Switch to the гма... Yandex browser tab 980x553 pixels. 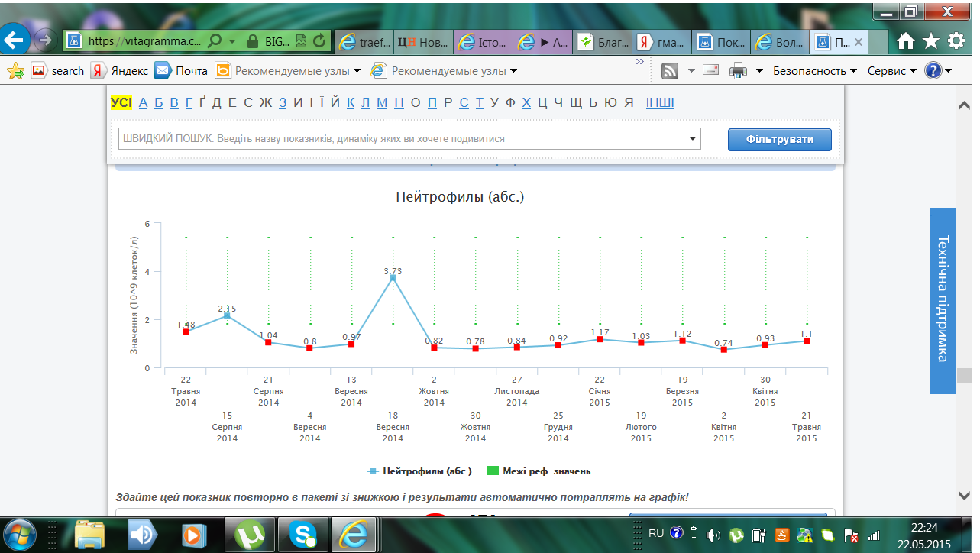click(x=662, y=42)
